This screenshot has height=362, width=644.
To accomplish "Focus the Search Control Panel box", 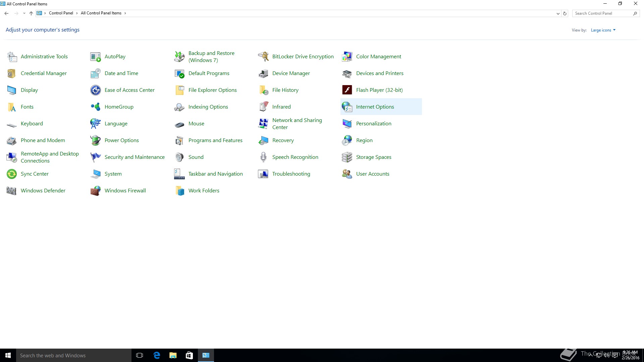I will click(606, 13).
